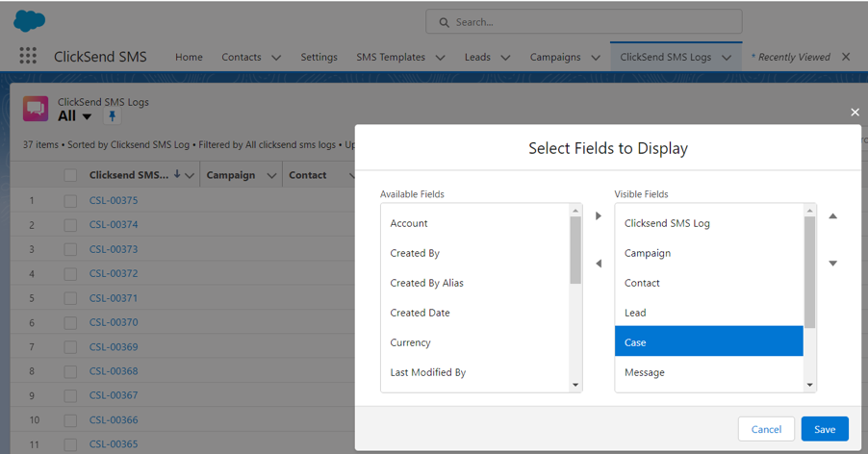The width and height of the screenshot is (868, 454).
Task: Open record CSL-00370
Action: click(114, 322)
